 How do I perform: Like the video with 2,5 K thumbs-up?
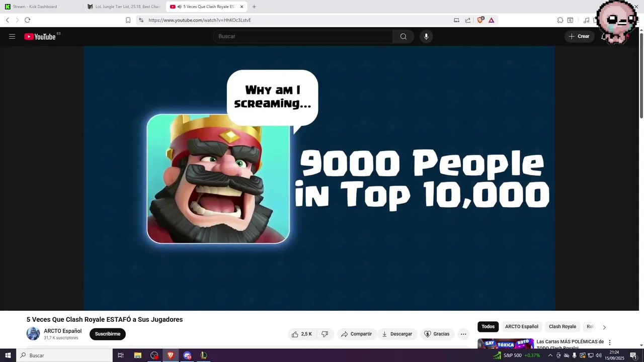tap(302, 334)
